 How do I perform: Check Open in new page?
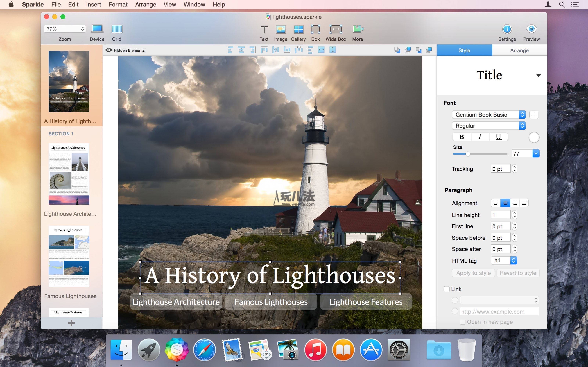(463, 322)
